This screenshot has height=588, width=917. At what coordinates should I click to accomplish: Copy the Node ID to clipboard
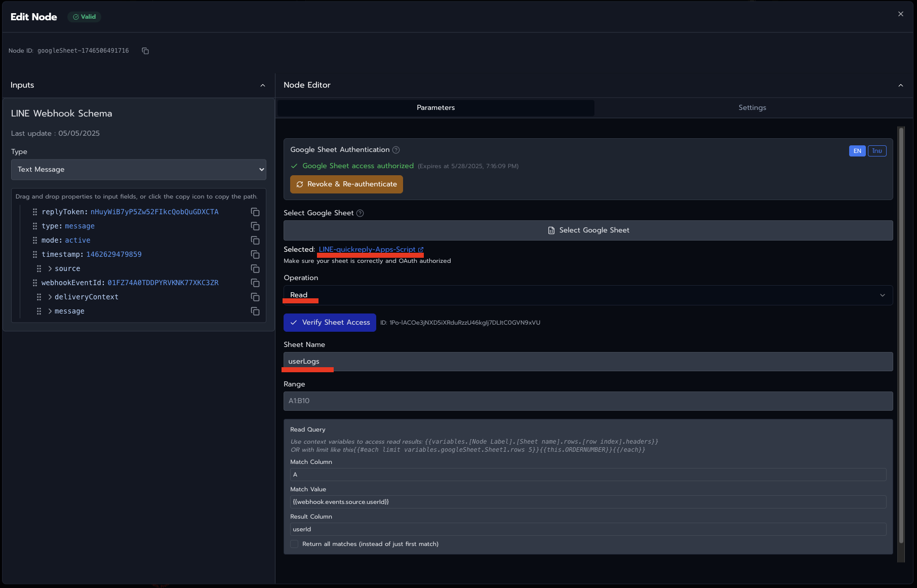[145, 51]
